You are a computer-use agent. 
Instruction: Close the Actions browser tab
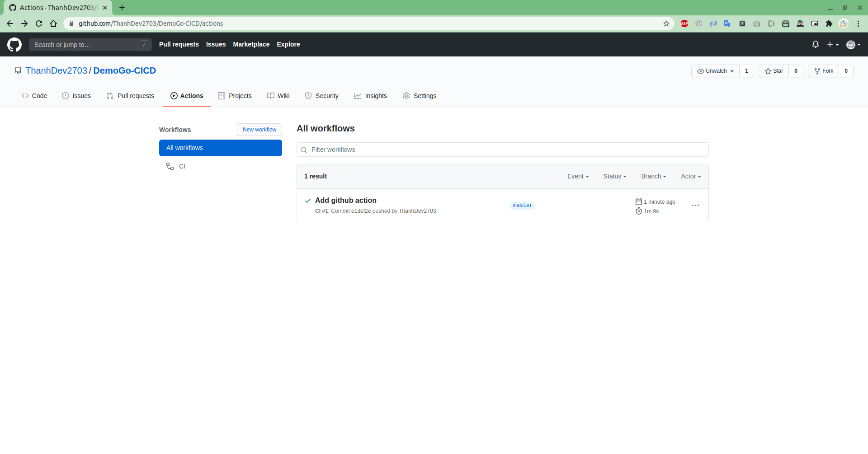coord(105,8)
